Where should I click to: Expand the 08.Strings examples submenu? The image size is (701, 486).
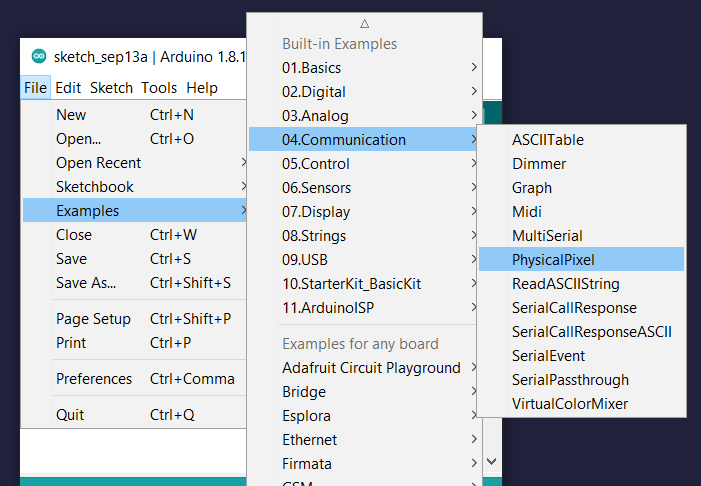click(363, 236)
